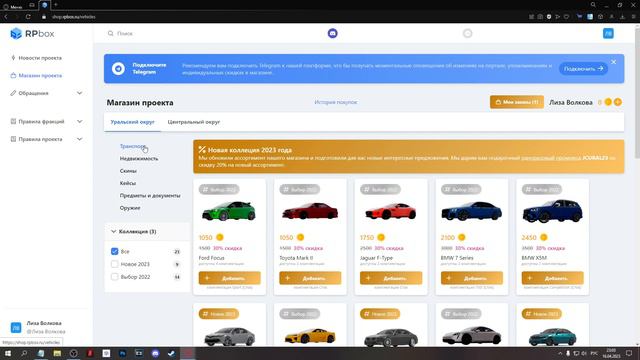Open the Windows Start menu
The image size is (640, 360).
pos(7,353)
